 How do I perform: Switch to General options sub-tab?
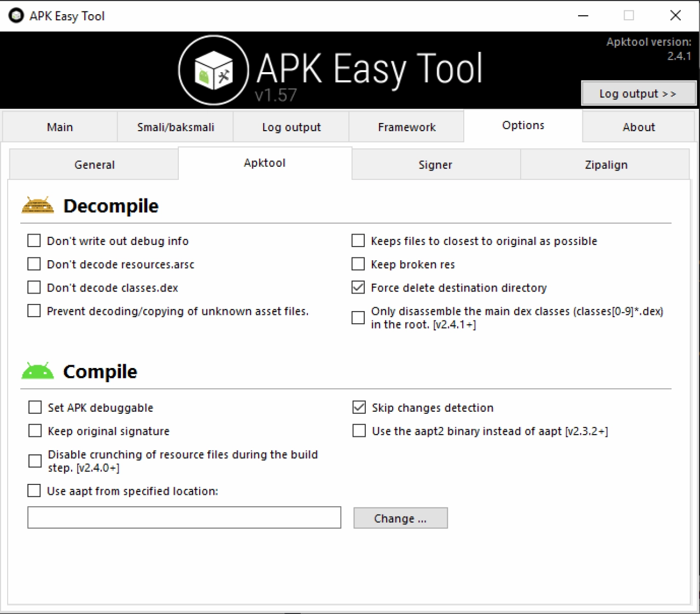click(x=94, y=165)
